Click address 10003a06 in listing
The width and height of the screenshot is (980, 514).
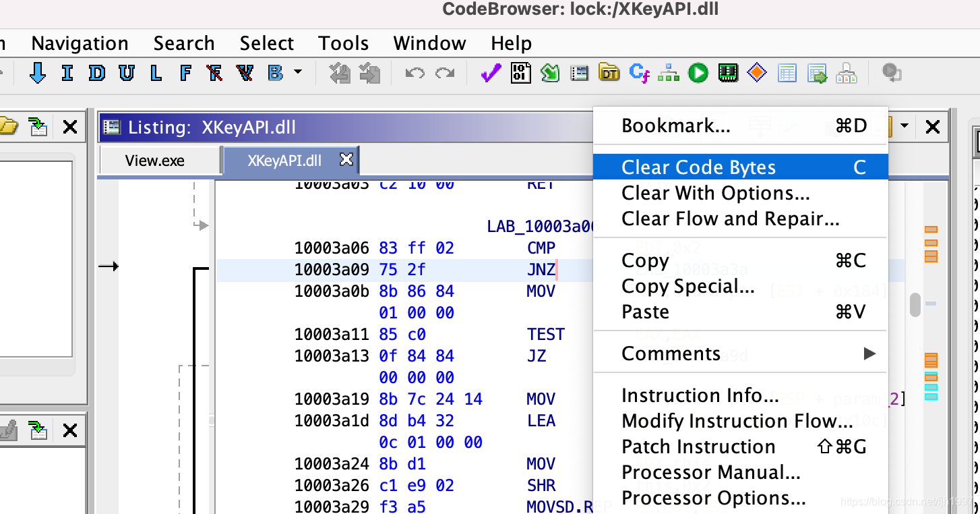point(332,248)
